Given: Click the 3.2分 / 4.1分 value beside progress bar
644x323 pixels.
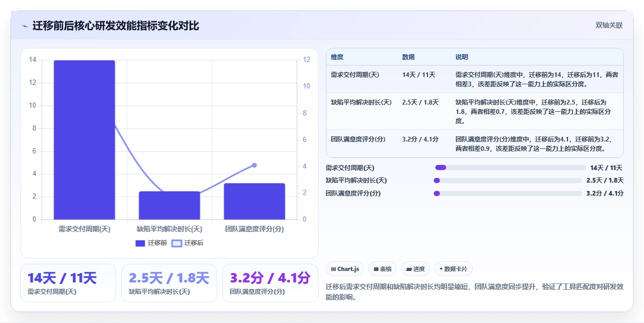Looking at the screenshot, I should [x=605, y=193].
